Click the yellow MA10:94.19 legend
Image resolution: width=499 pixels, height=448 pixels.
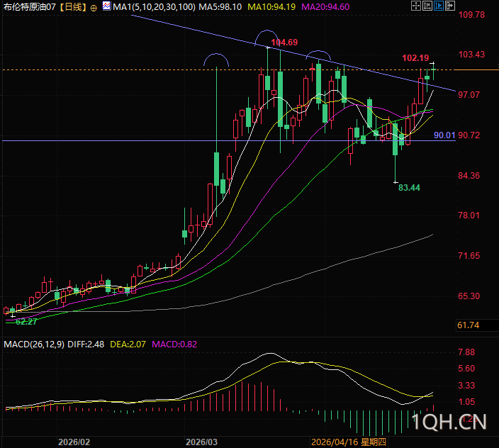tap(271, 7)
